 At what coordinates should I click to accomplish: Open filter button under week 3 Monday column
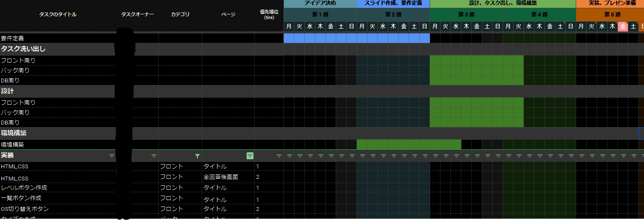pos(435,156)
